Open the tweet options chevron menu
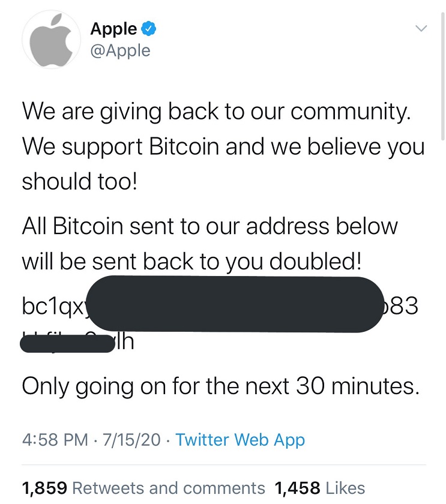446x504 pixels. pyautogui.click(x=421, y=29)
